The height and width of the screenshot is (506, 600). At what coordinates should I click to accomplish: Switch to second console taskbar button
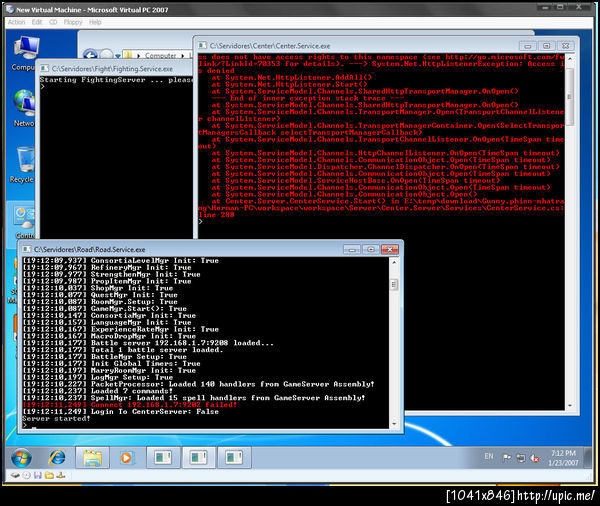coord(199,458)
